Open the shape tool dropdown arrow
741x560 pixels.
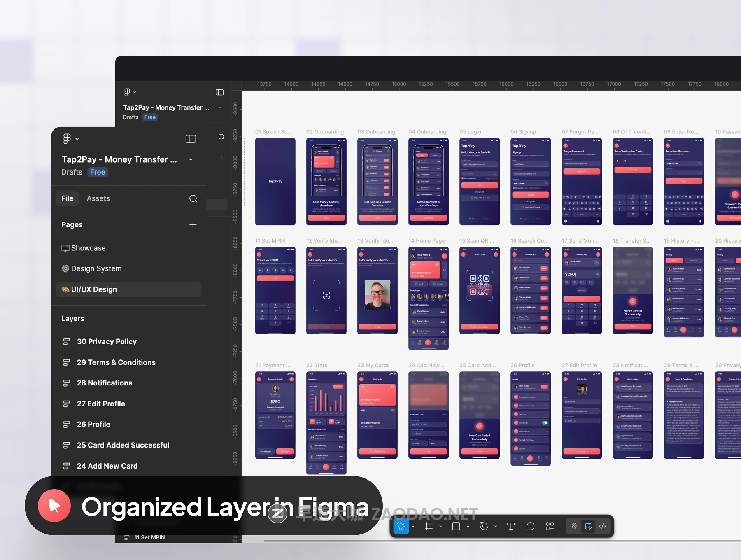[x=468, y=526]
